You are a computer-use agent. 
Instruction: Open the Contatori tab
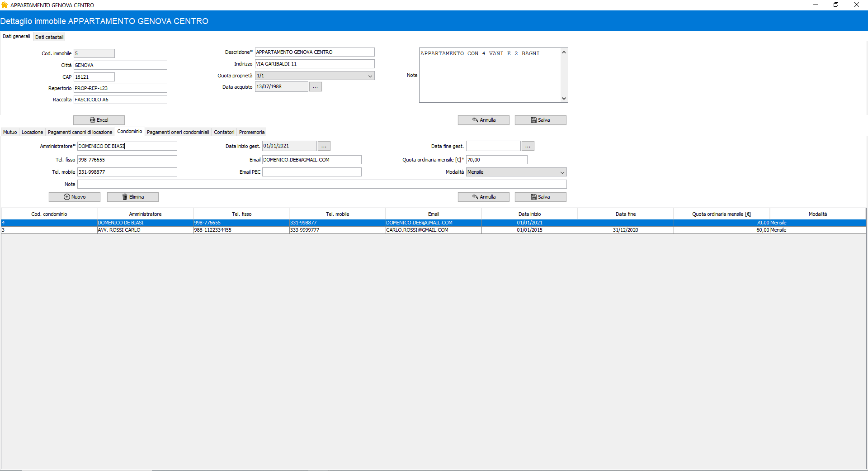coord(224,132)
